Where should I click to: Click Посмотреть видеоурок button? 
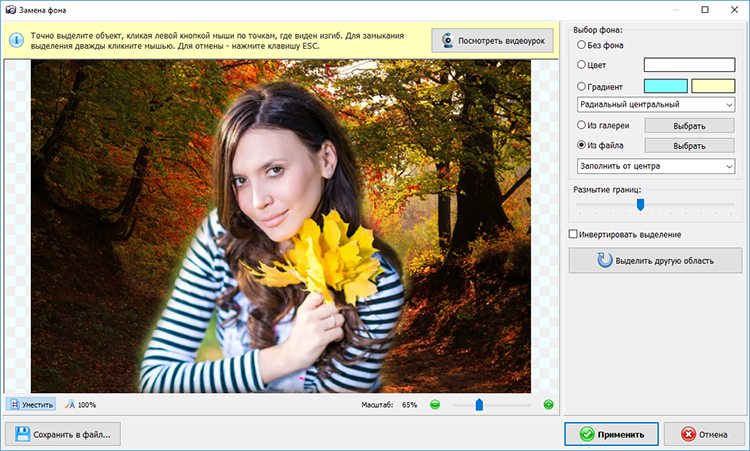[492, 41]
